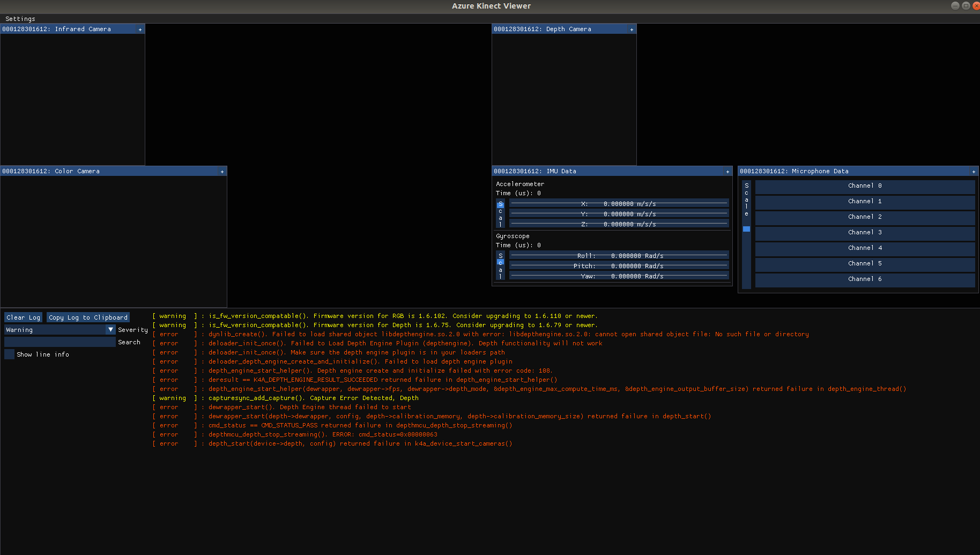The height and width of the screenshot is (555, 980).
Task: Maximize the Infrared Camera panel via its + icon
Action: pyautogui.click(x=140, y=29)
